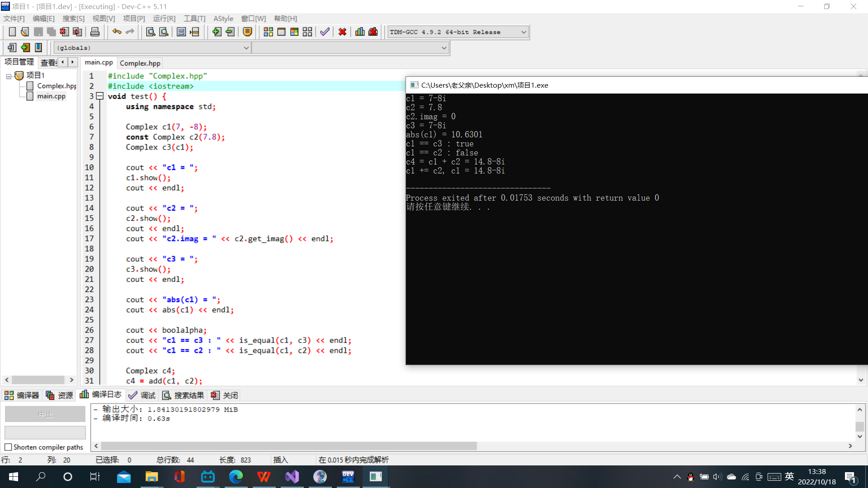Click the Find magnifier icon
This screenshot has height=488, width=868.
tap(151, 32)
